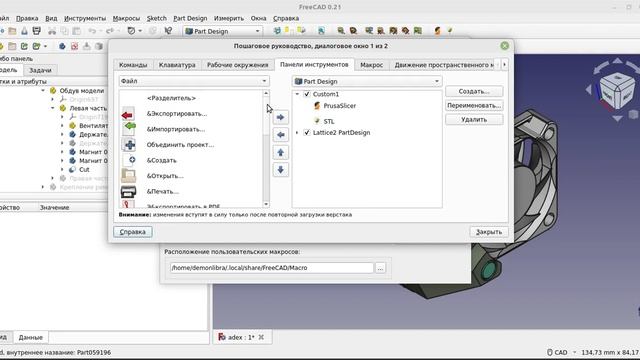640x360 pixels.
Task: Click the Закрыть button
Action: click(489, 232)
